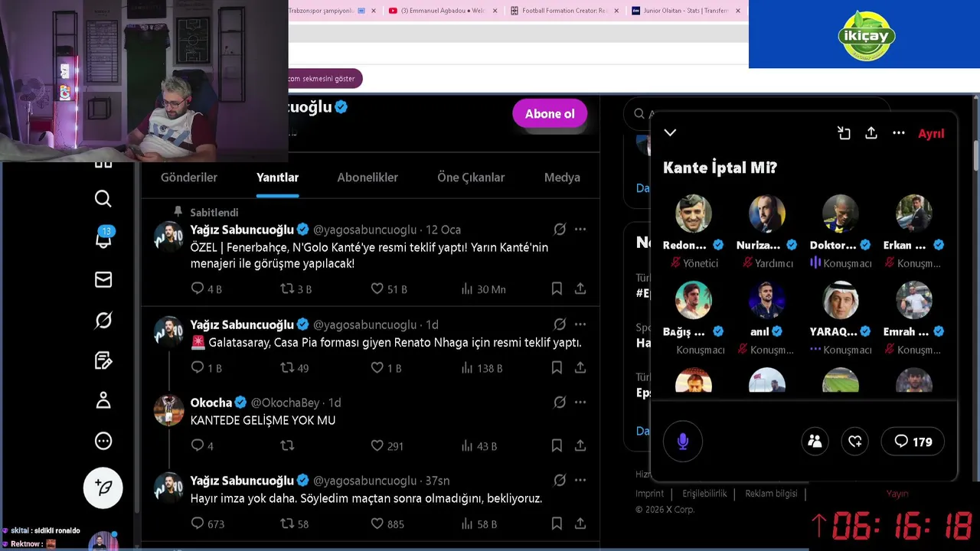Collapse the Space panel with chevron
The width and height of the screenshot is (980, 551).
coord(670,132)
